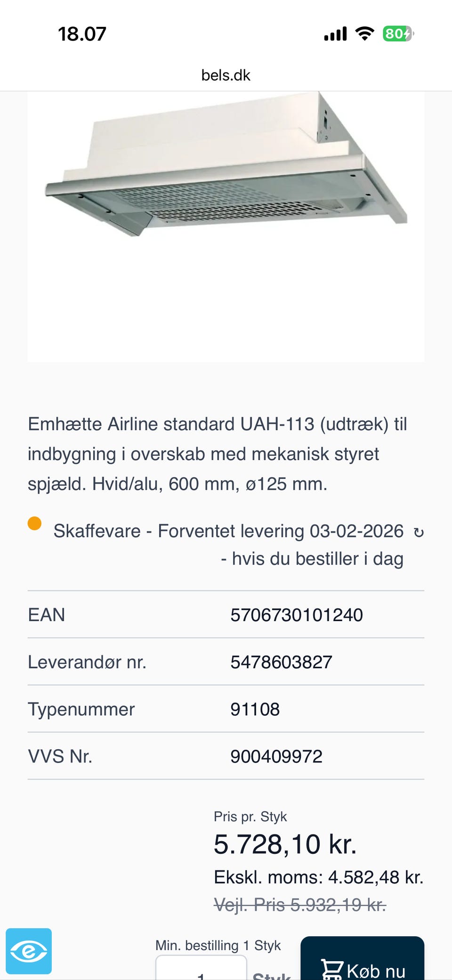Open the cooker hood product image

click(226, 188)
